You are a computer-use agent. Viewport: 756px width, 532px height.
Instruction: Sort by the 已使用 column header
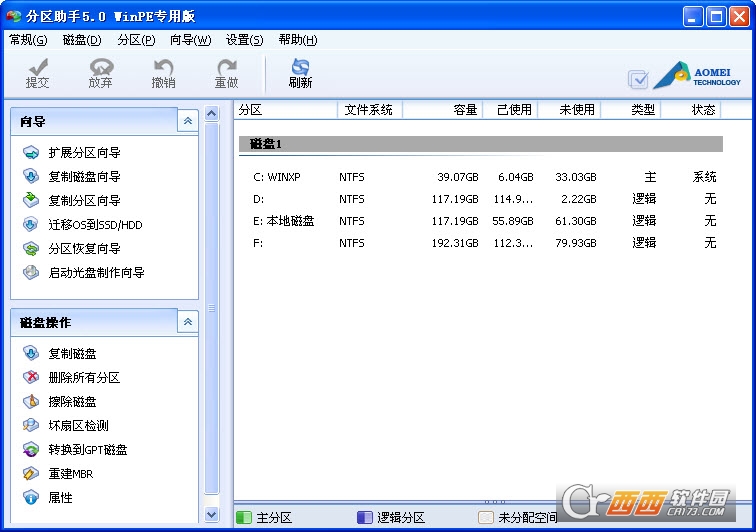[511, 110]
